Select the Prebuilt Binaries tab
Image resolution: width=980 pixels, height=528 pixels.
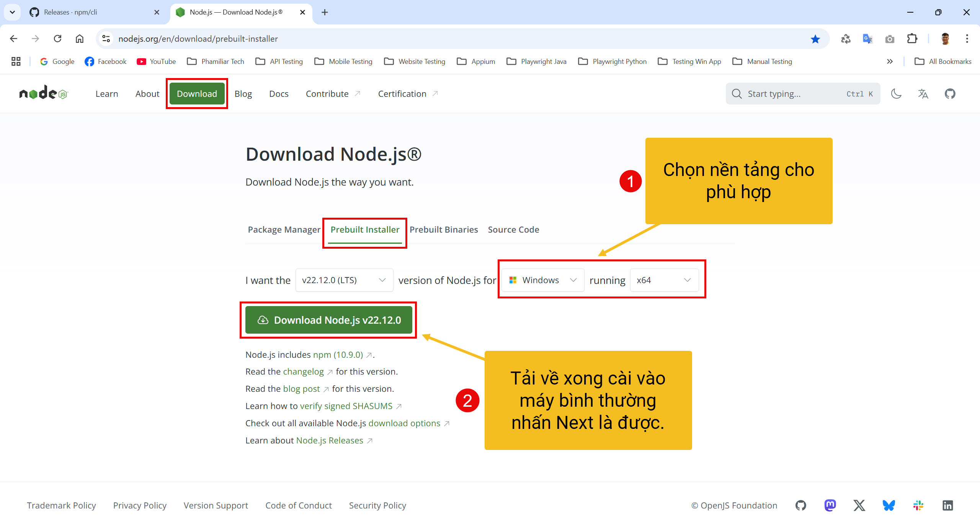click(x=444, y=230)
